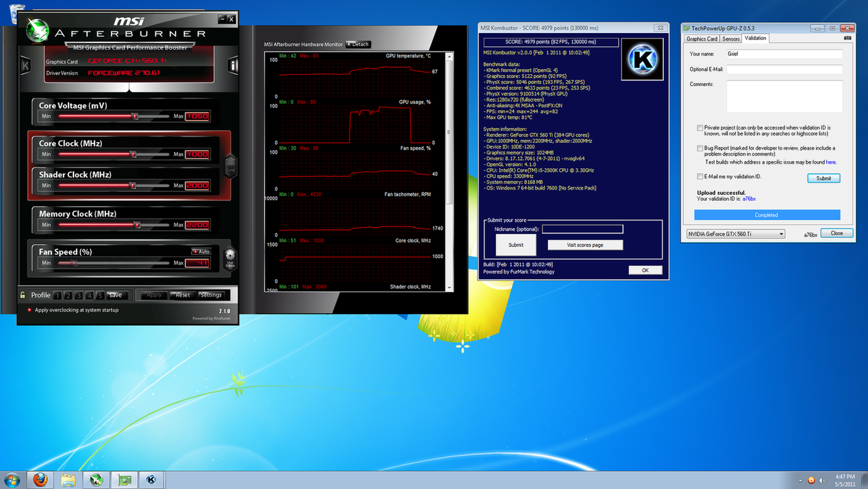
Task: Click the Core Voltage value box 1050
Action: tap(197, 116)
